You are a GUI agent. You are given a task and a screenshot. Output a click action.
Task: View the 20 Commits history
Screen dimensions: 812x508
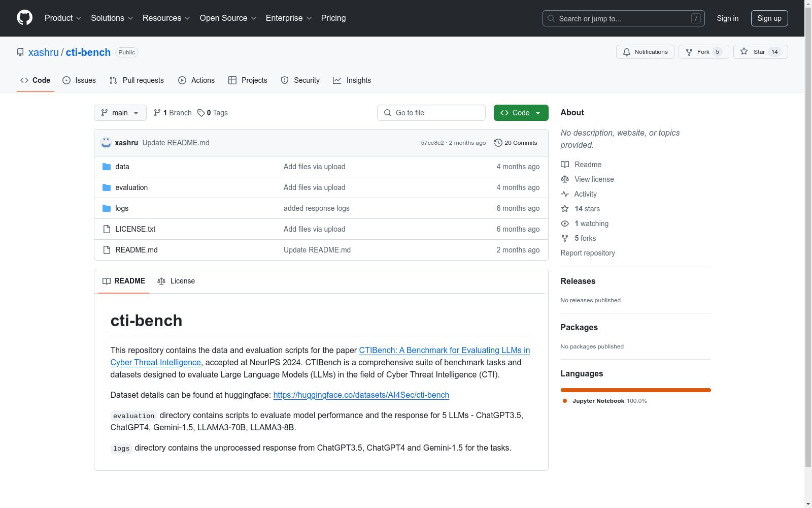[x=516, y=143]
